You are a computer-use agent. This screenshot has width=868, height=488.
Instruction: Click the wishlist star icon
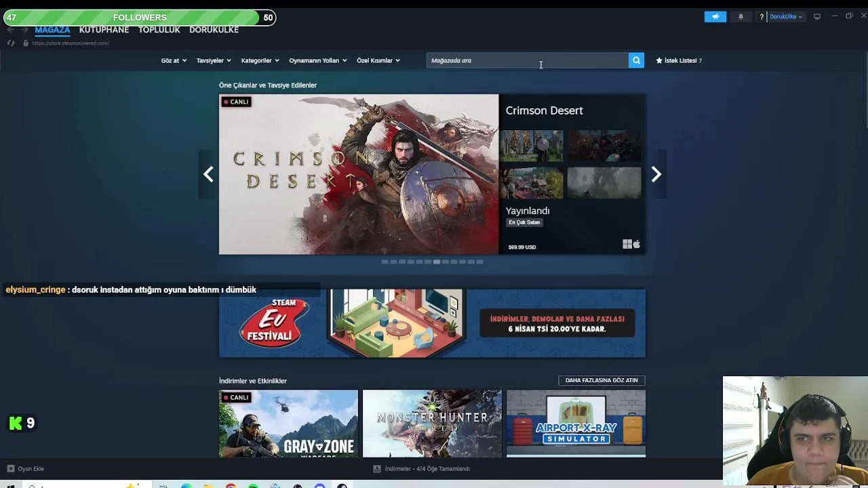pyautogui.click(x=658, y=60)
